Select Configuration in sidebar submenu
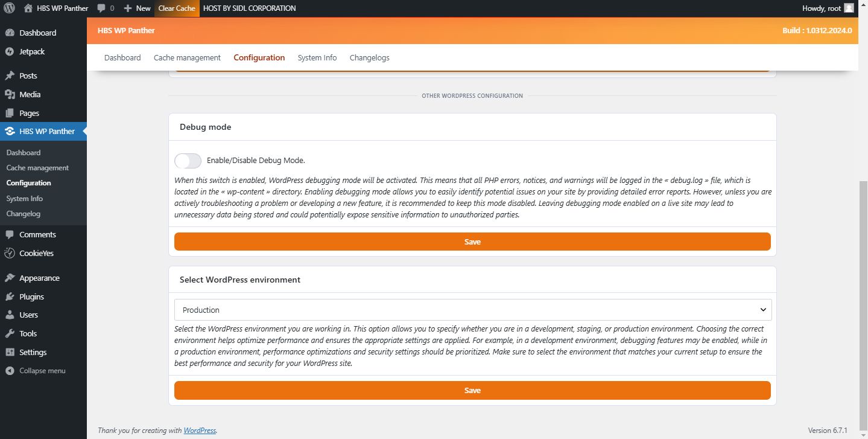868x439 pixels. point(28,183)
